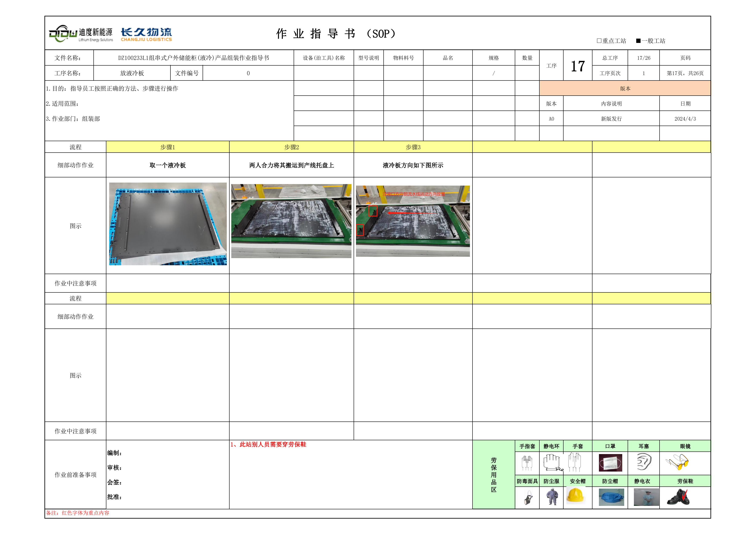Select the 步骤1 yellow header cell
Viewport: 756px width, 535px height.
pos(168,147)
